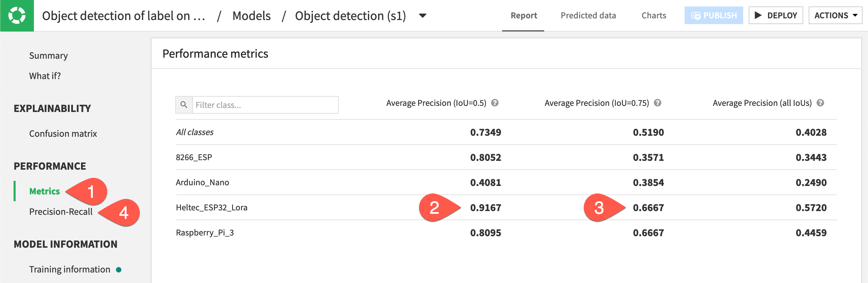Screen dimensions: 868x283
Task: Click the Average Precision (IoU=0.5) column header
Action: point(436,103)
